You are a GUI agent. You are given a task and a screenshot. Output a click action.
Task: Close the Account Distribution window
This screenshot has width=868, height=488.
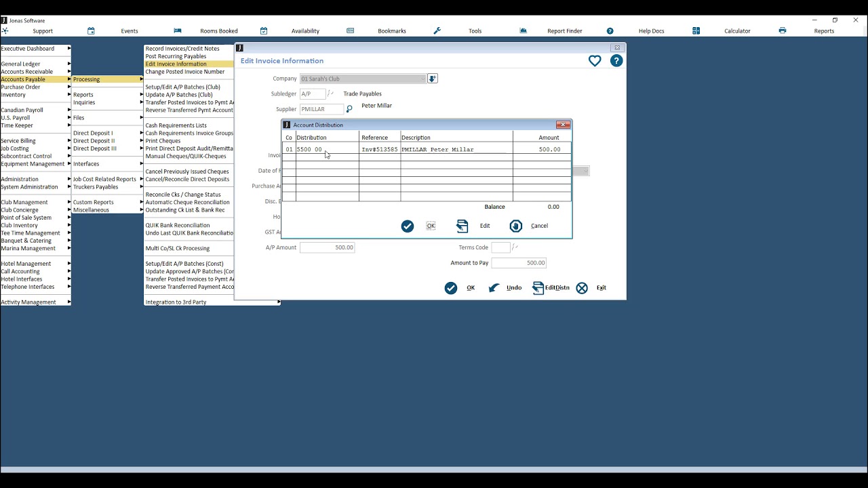(563, 125)
